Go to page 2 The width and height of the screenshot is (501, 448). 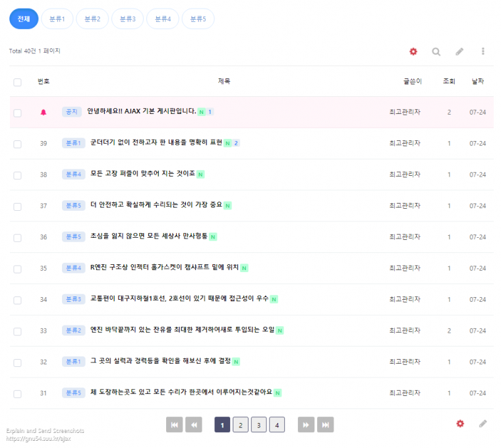[x=241, y=425]
